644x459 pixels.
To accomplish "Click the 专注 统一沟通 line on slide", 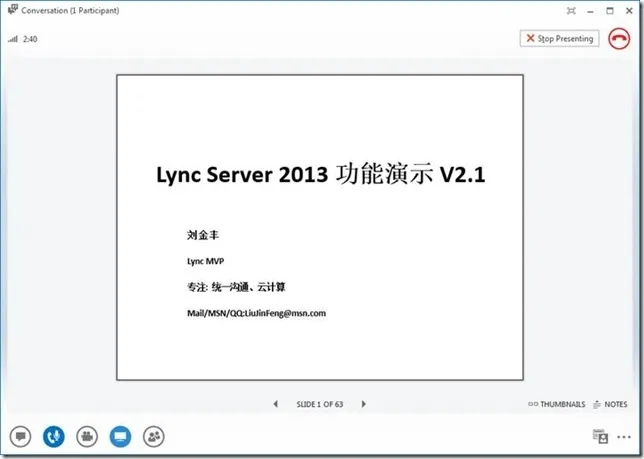I will point(236,287).
